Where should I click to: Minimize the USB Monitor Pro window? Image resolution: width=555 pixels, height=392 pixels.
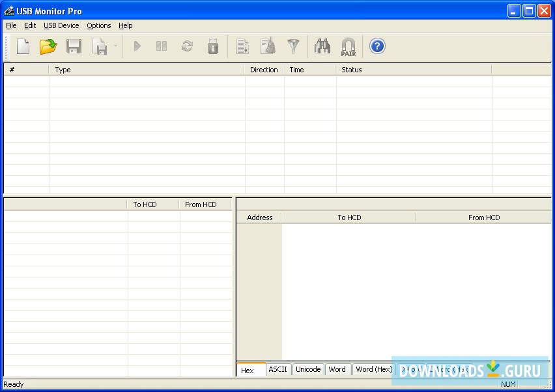(x=513, y=11)
